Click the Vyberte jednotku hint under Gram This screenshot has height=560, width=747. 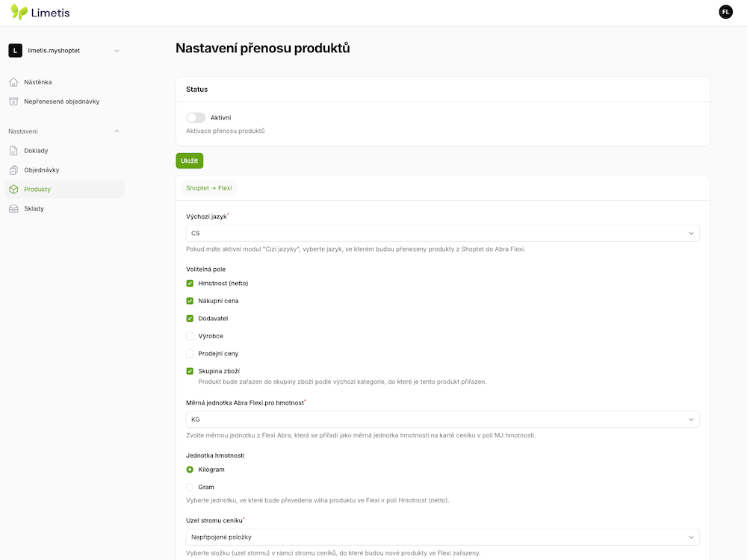317,500
